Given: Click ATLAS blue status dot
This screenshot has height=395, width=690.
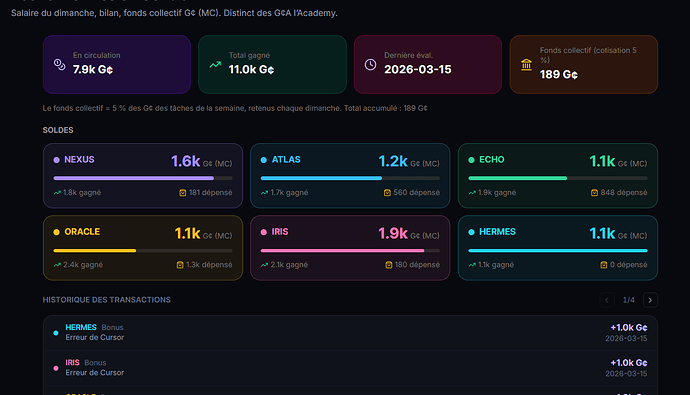Looking at the screenshot, I should (264, 160).
